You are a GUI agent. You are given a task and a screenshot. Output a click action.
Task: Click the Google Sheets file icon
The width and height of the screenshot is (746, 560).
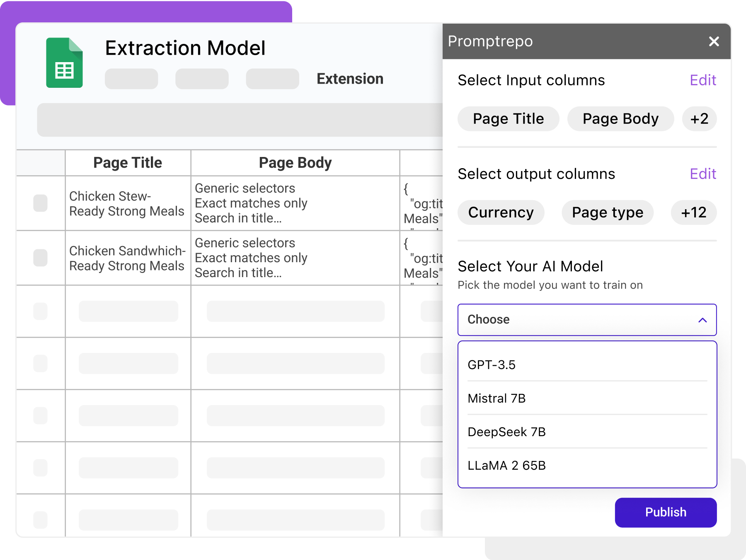64,62
